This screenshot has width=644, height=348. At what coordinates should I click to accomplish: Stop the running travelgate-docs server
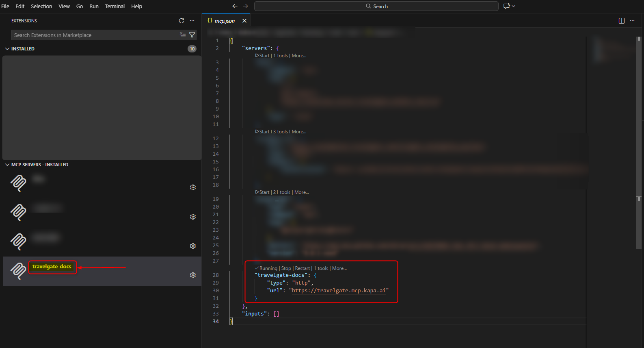click(x=286, y=268)
